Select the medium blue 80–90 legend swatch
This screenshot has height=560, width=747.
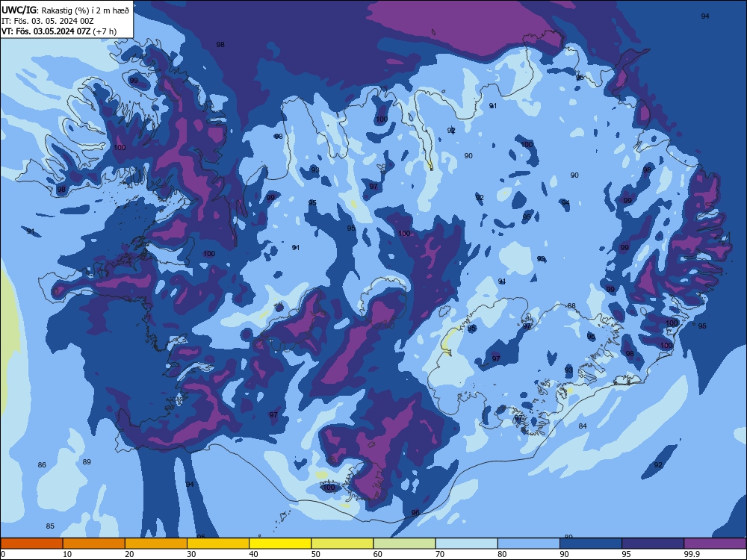pyautogui.click(x=529, y=544)
